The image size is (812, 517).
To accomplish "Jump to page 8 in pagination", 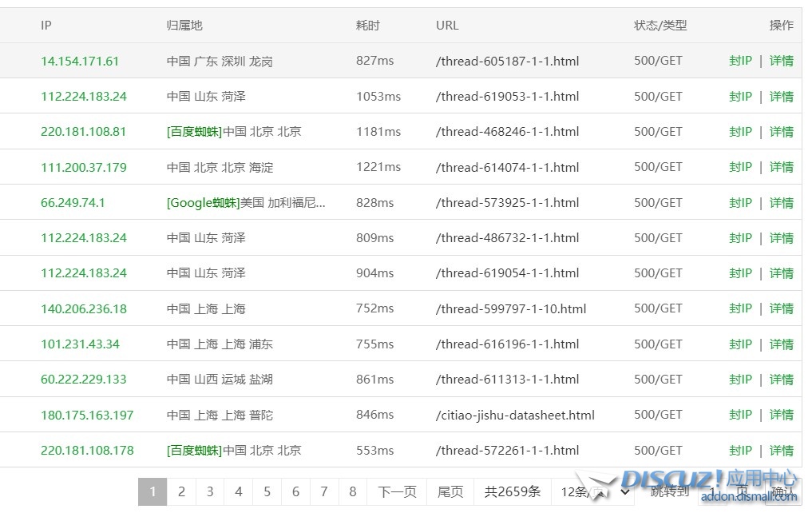I will [352, 492].
